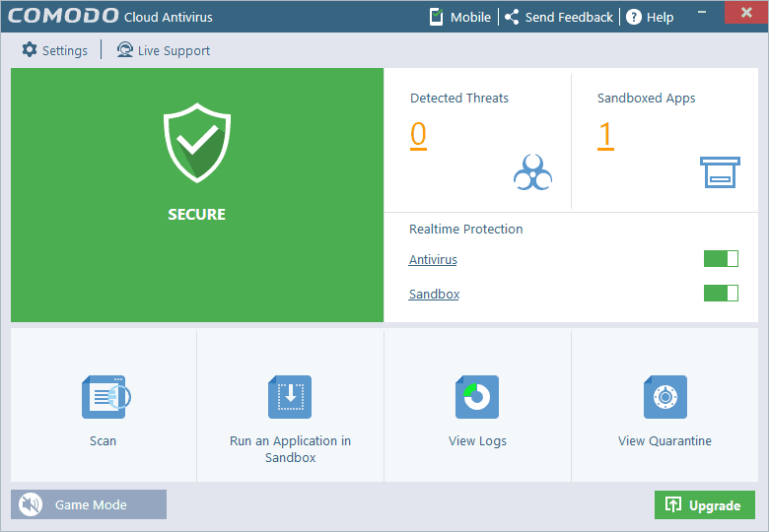Select Send Feedback in title bar
769x532 pixels.
(x=559, y=17)
